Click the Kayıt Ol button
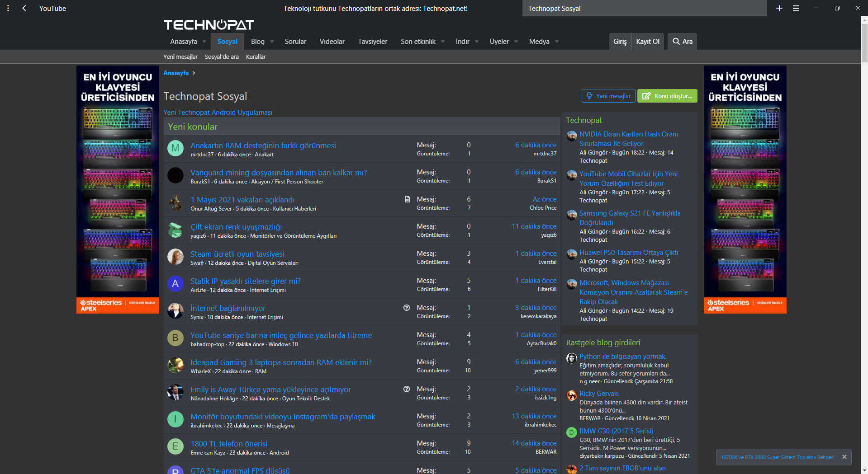The width and height of the screenshot is (868, 474). click(648, 41)
